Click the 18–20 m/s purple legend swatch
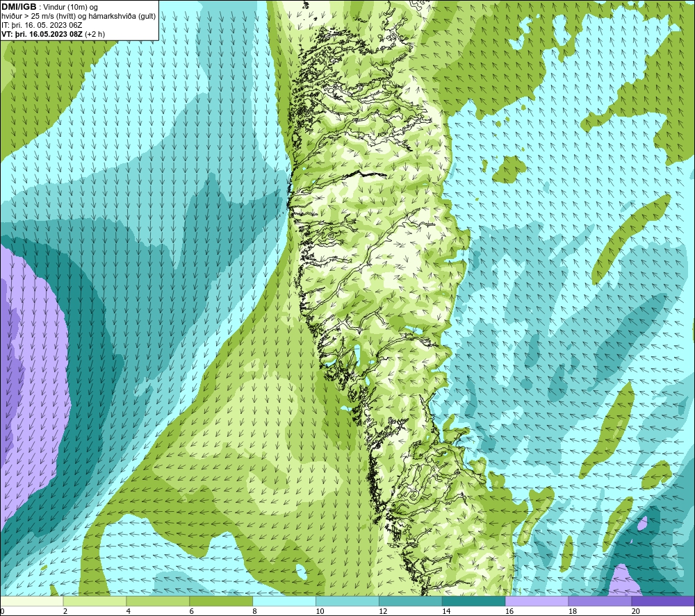This screenshot has height=616, width=695. (600, 601)
